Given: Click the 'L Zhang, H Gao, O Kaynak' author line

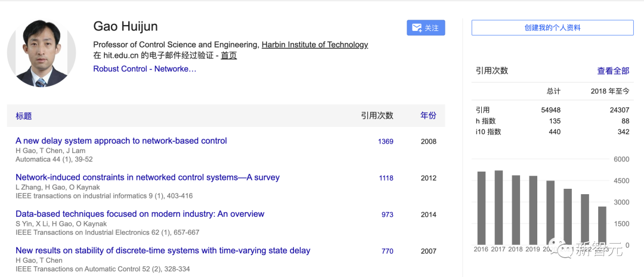Looking at the screenshot, I should pyautogui.click(x=58, y=187).
